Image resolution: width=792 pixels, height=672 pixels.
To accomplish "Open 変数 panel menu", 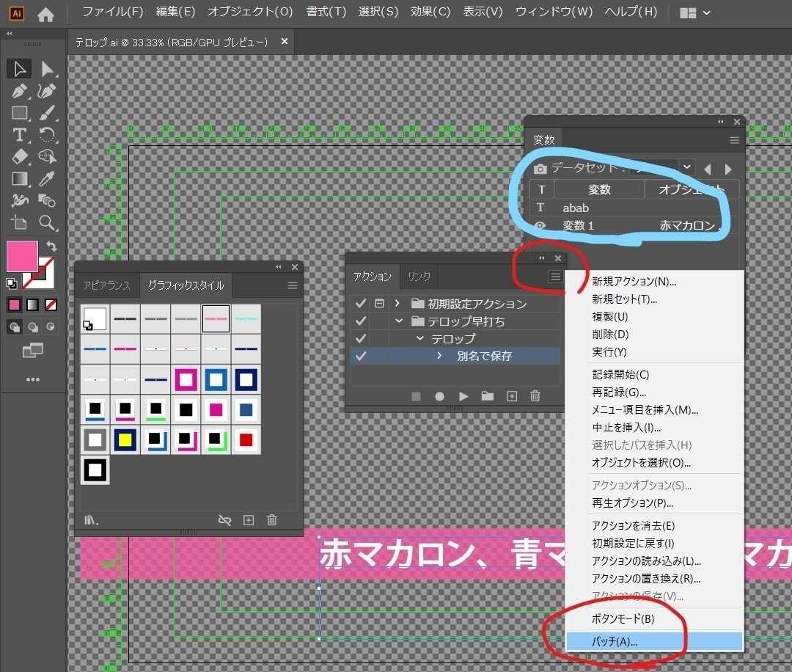I will pos(734,140).
